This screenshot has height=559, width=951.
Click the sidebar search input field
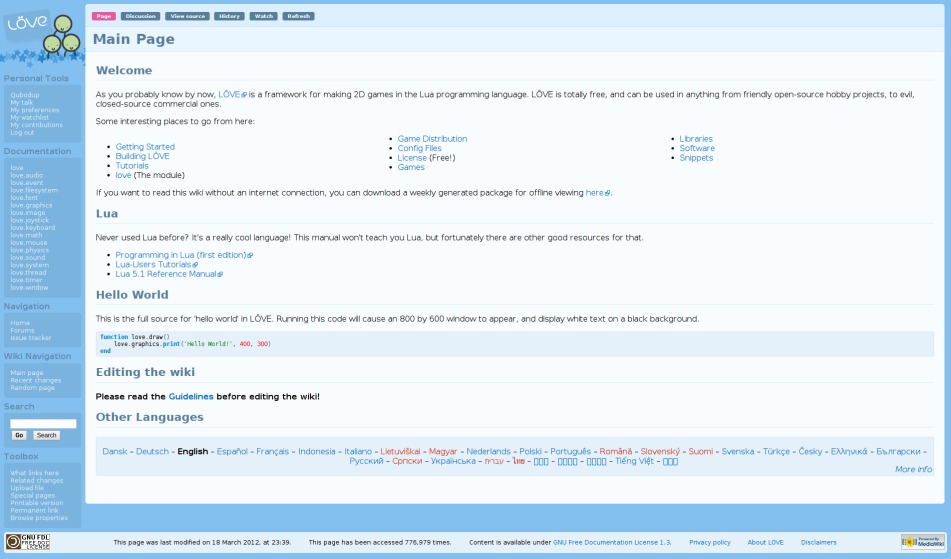[x=43, y=424]
